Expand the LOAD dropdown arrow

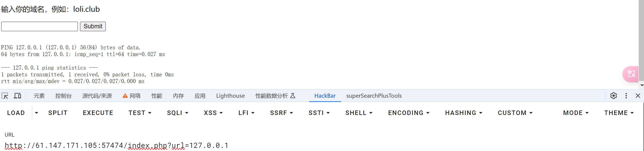(36, 113)
